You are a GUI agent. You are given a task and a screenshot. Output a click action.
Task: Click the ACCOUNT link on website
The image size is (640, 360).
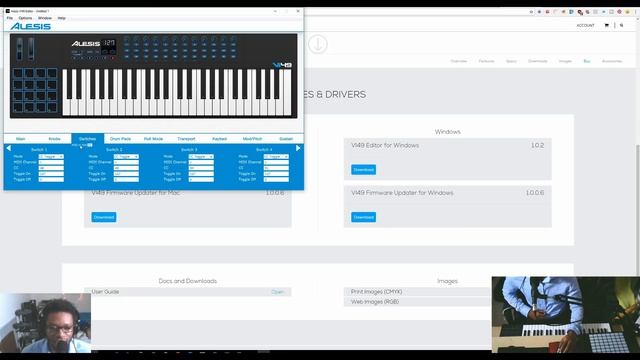click(585, 25)
